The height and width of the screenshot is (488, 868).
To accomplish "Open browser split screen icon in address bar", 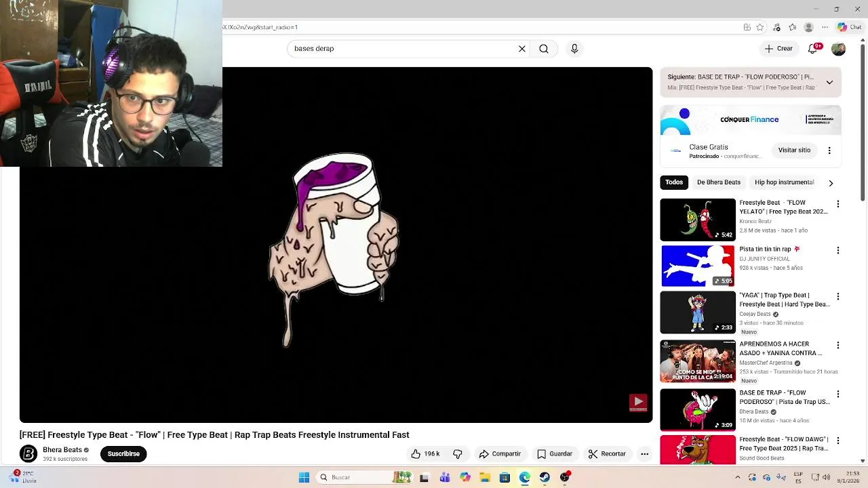I will click(x=747, y=27).
